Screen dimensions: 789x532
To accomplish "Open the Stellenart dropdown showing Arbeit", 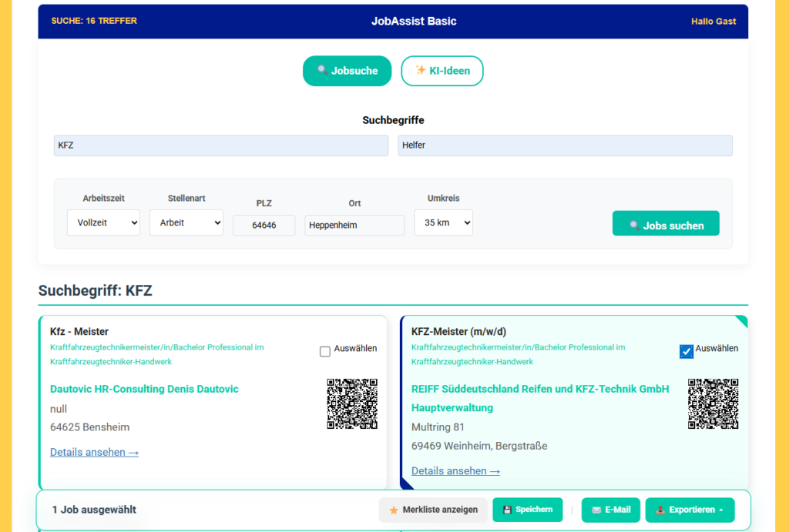I will point(186,223).
